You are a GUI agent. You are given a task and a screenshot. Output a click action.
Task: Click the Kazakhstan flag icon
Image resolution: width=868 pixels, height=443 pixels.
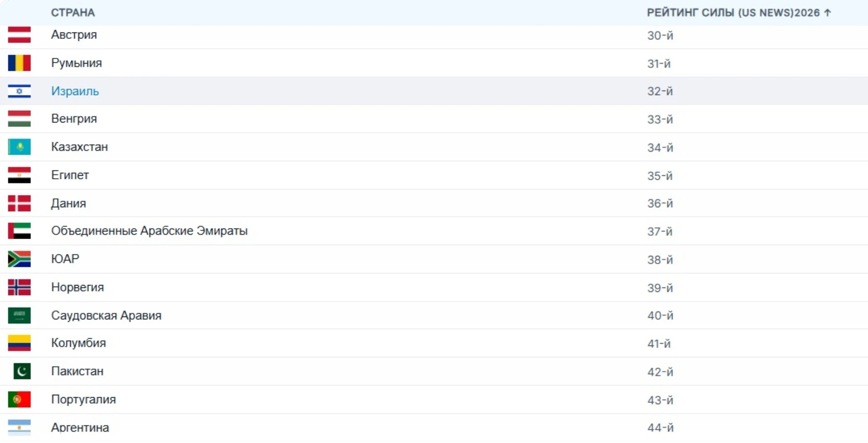point(19,147)
